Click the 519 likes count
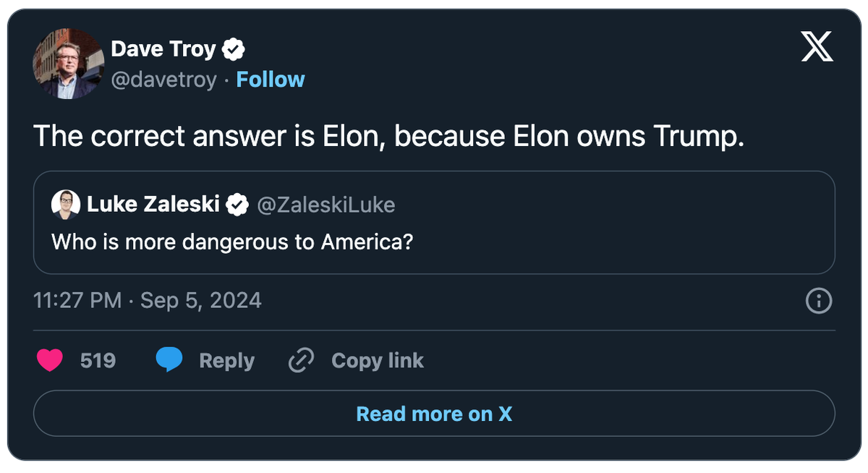 click(98, 360)
